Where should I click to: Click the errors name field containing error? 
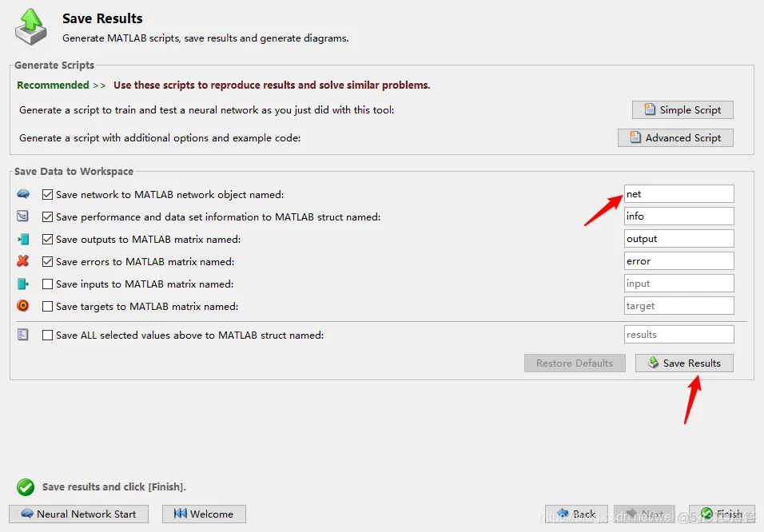coord(678,261)
